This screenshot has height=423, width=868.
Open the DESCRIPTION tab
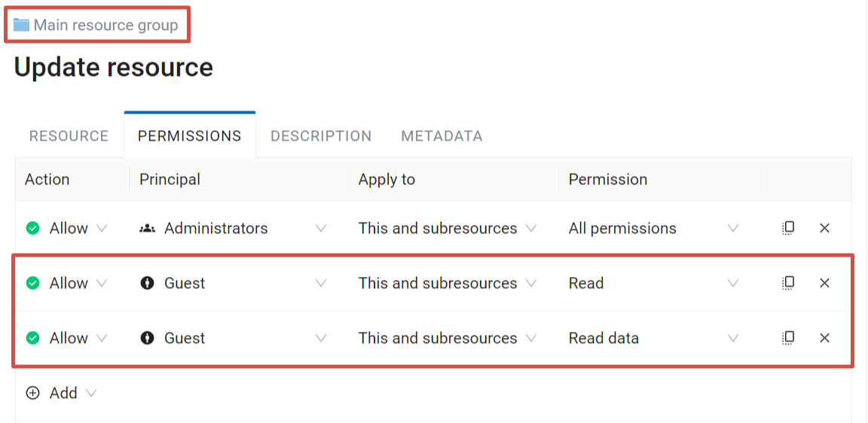click(321, 136)
